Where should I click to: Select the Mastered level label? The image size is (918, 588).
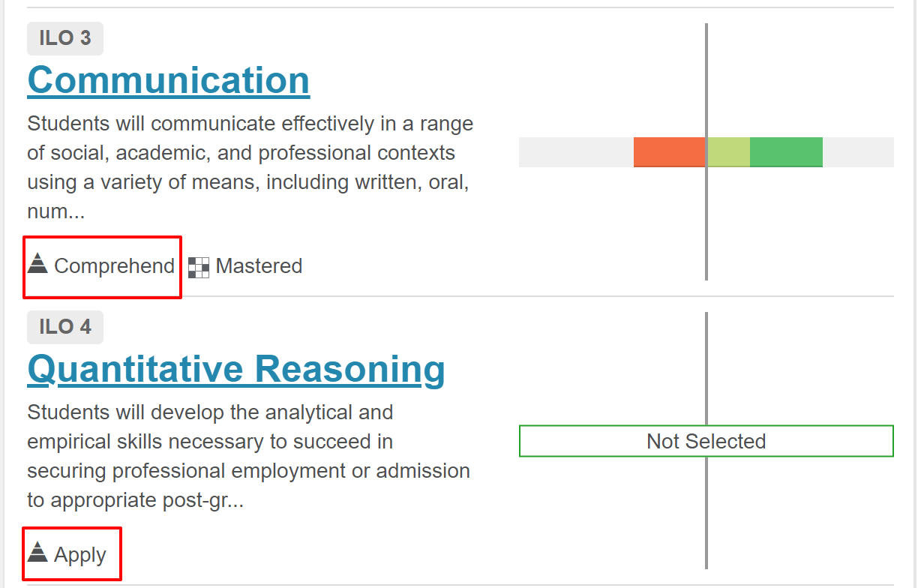259,266
